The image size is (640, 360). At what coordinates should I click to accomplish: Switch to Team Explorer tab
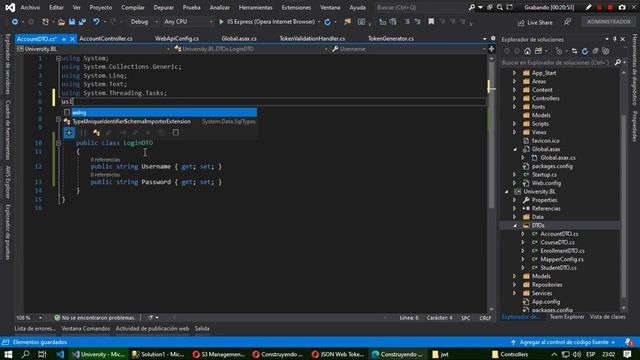[x=567, y=317]
